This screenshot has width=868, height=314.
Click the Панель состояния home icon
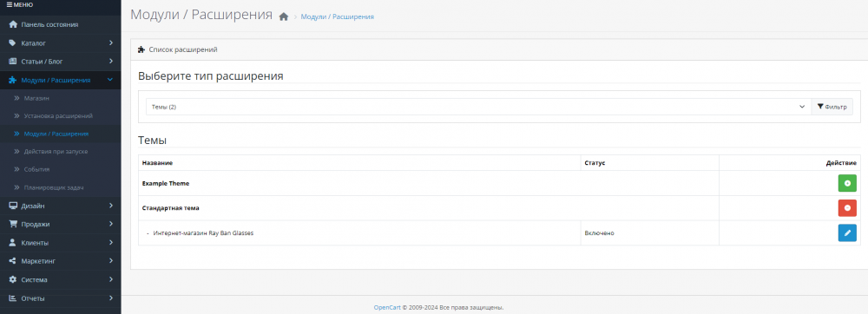13,24
